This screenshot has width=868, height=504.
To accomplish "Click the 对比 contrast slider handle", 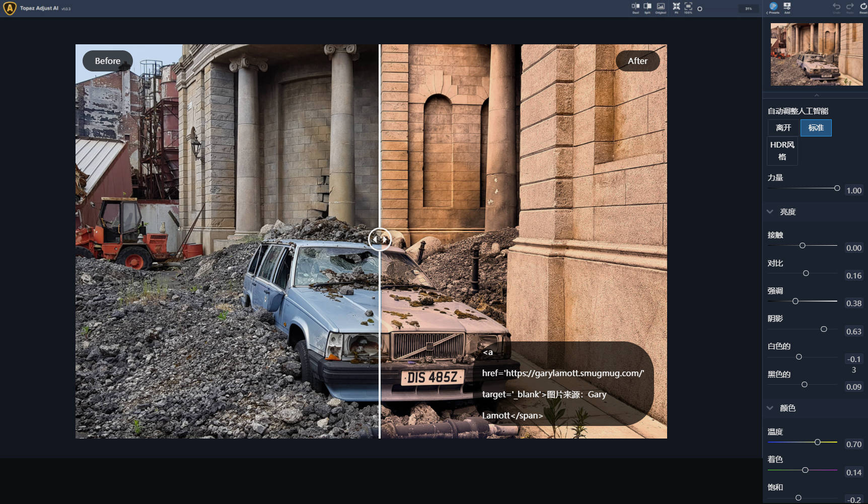I will pos(806,273).
